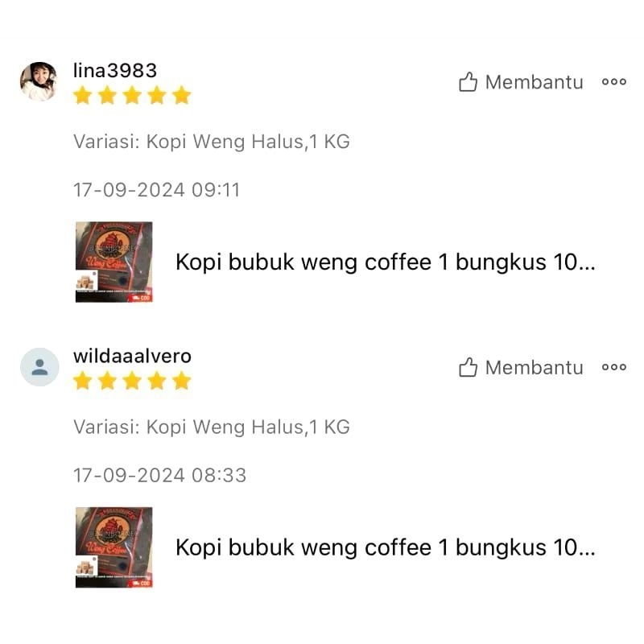Viewport: 644px width, 644px height.
Task: Click the 17-09-2024 09:11 timestamp
Action: pos(156,190)
